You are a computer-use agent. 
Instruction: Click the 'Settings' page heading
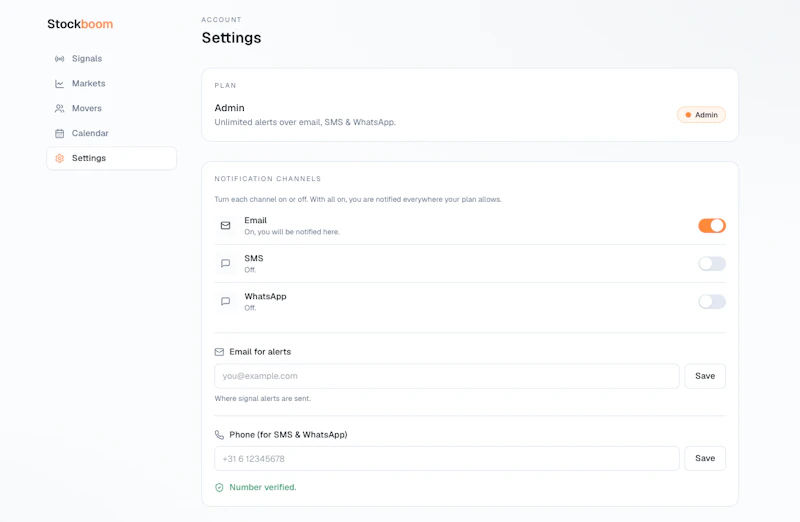[x=231, y=38]
